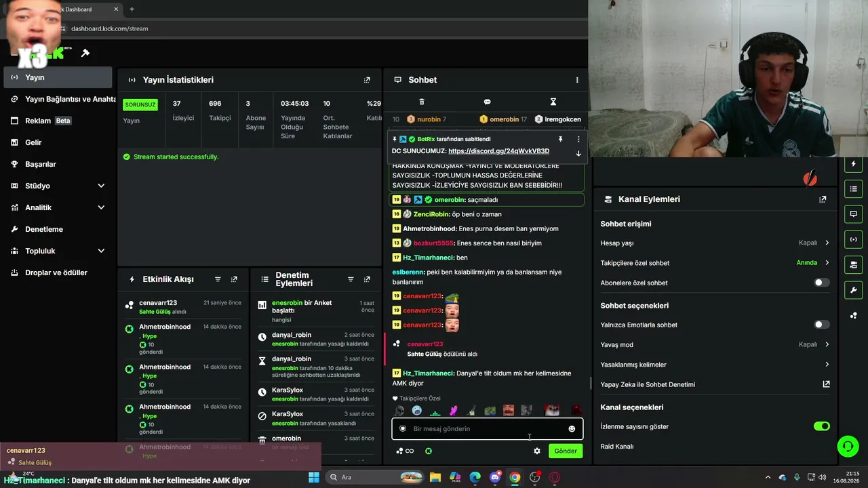Pop out the Yayın İstatistikleri panel
The image size is (868, 488).
point(367,80)
